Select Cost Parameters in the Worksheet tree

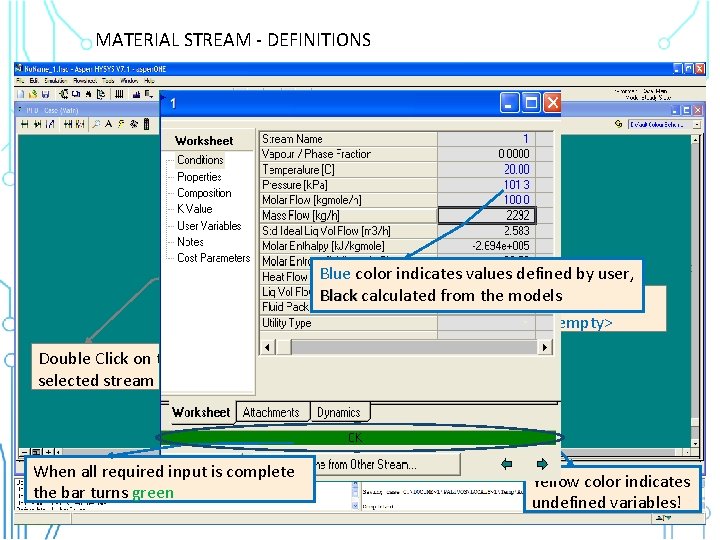tap(214, 258)
